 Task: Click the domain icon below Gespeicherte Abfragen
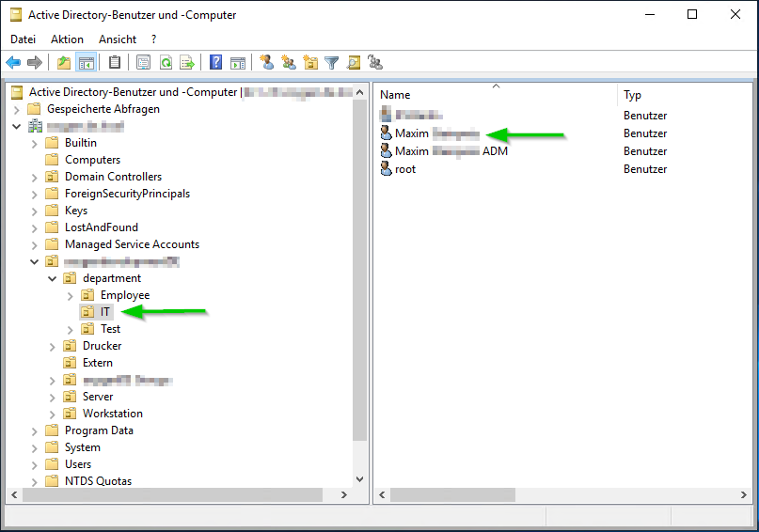pos(35,126)
